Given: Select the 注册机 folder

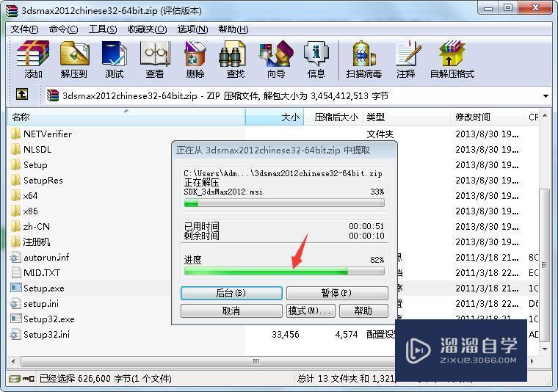Looking at the screenshot, I should tap(31, 242).
